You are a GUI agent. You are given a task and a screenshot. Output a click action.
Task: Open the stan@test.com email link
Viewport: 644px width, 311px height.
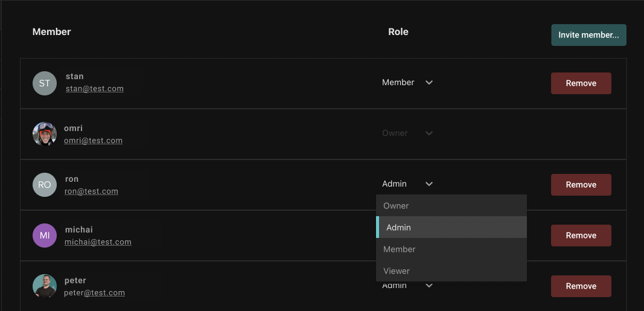(95, 89)
